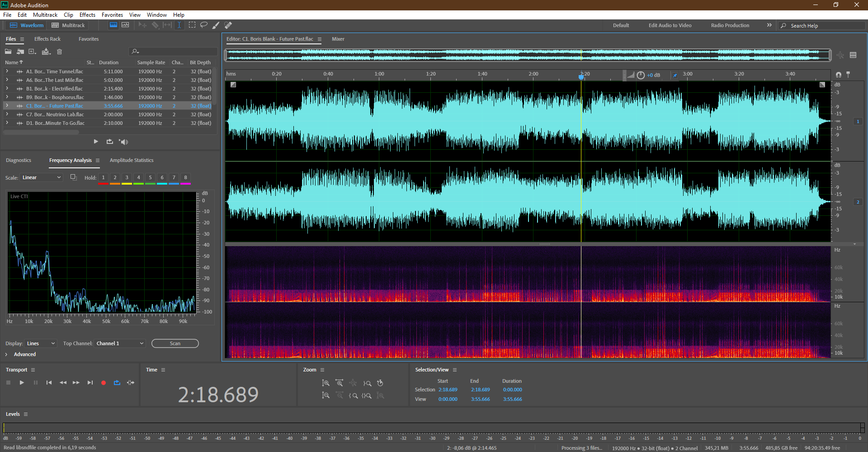The height and width of the screenshot is (452, 868).
Task: Expand the A1. Bor... Time Tunnel.flac row
Action: 7,71
